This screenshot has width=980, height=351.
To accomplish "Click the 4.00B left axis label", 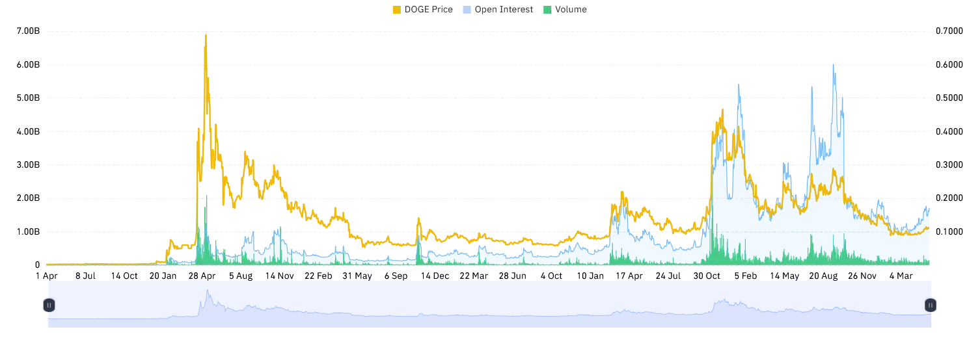I will [x=29, y=131].
